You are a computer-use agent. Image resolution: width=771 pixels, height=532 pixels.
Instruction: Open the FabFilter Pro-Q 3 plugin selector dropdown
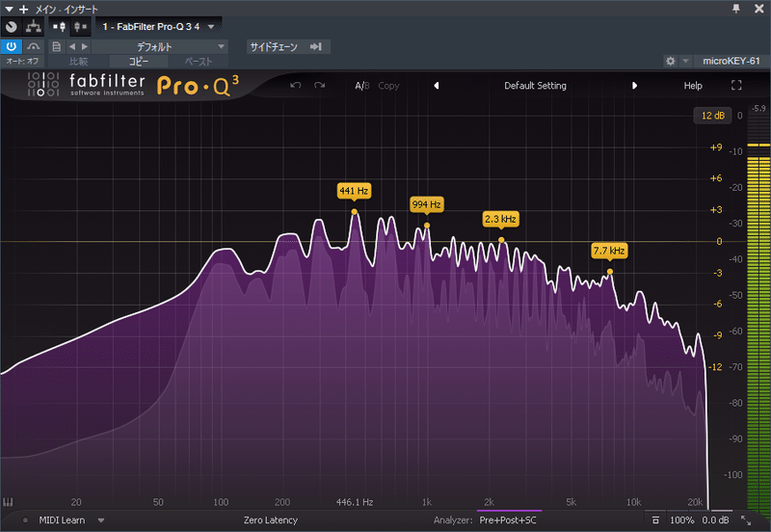coord(158,27)
